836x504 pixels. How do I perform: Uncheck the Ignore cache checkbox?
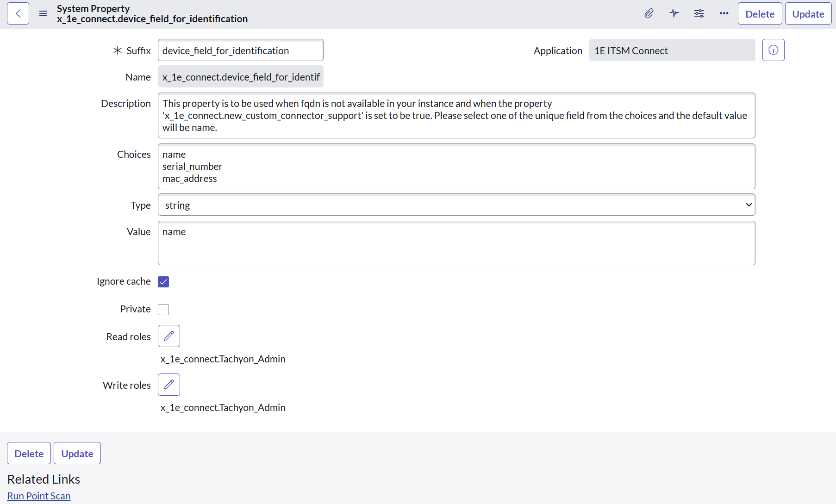tap(163, 282)
